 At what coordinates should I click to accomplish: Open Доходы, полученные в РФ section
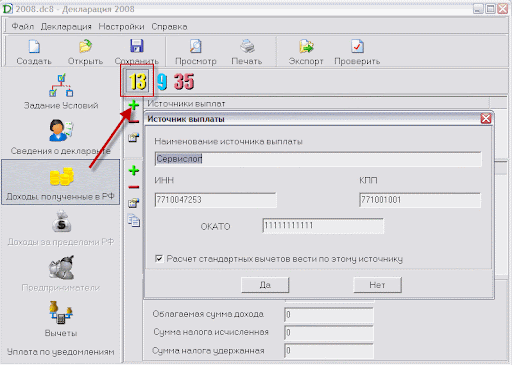[x=61, y=182]
